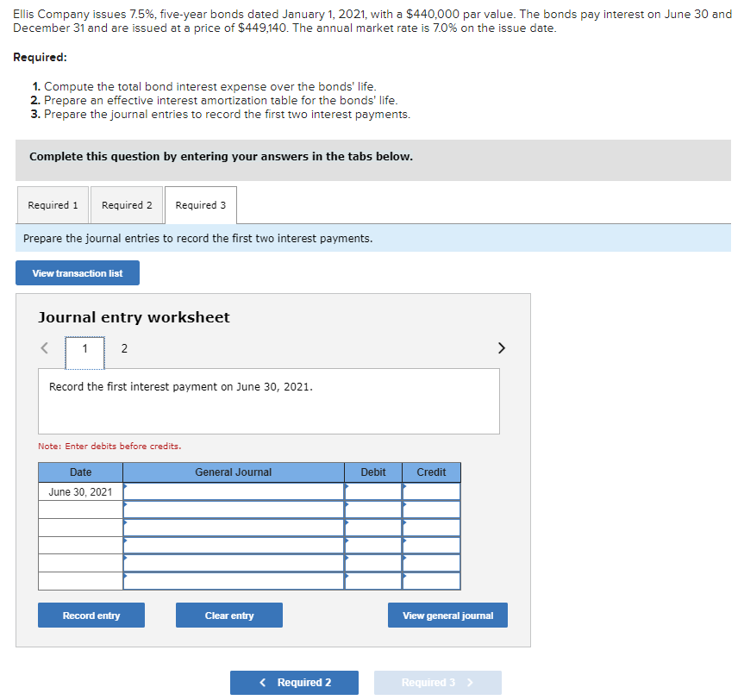This screenshot has width=744, height=700.
Task: Click 'Complete this question by entering' banner text
Action: [221, 157]
